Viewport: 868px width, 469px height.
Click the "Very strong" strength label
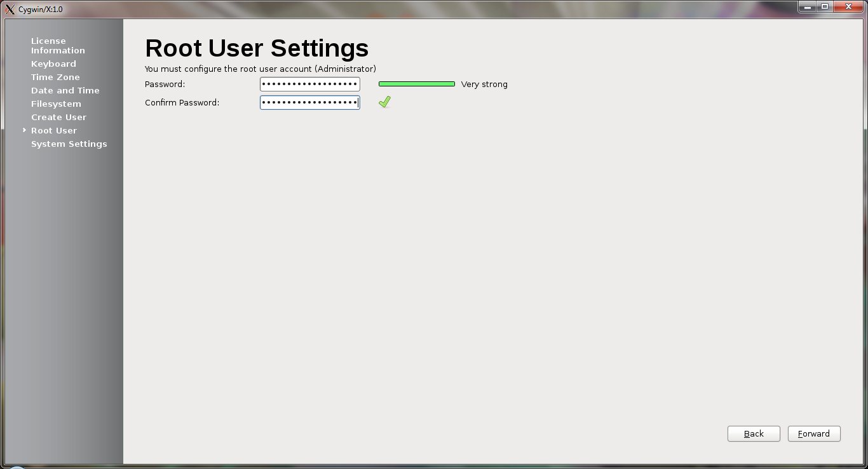484,84
